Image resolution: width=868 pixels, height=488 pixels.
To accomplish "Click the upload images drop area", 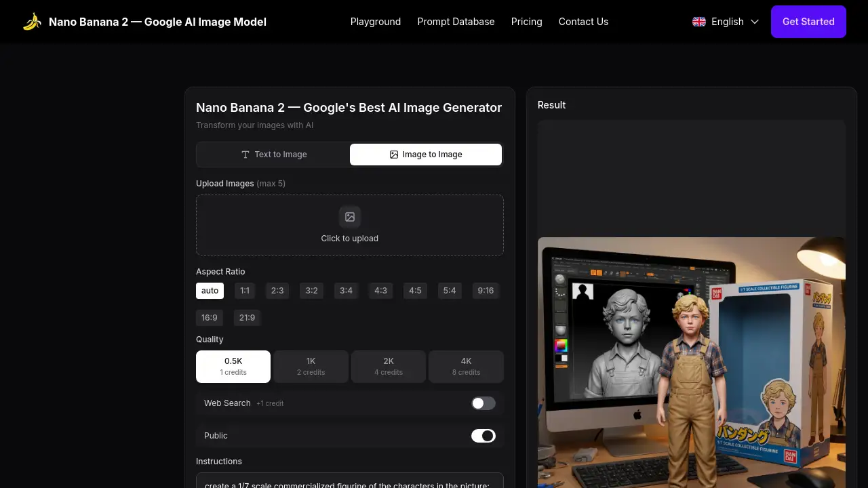I will coord(350,225).
